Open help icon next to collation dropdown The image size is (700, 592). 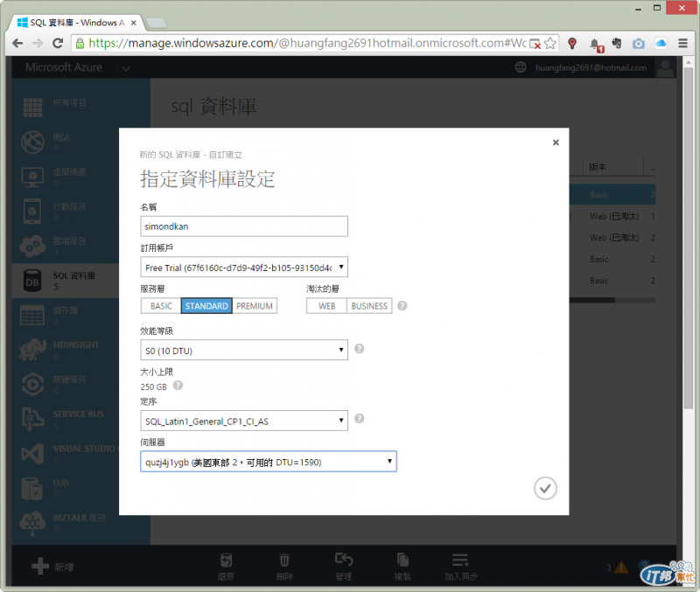359,419
